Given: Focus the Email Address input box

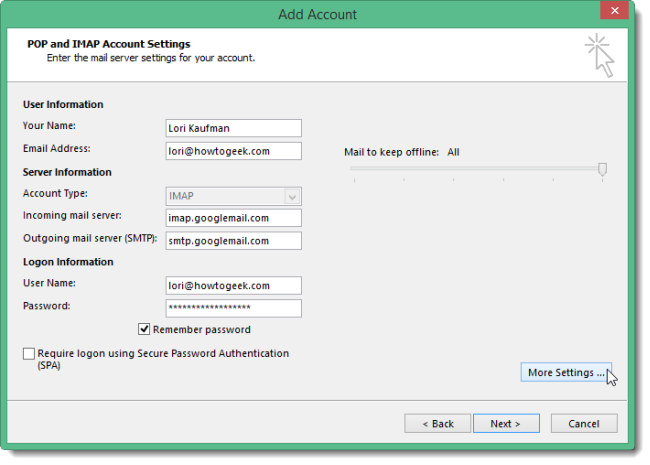Looking at the screenshot, I should [x=233, y=151].
